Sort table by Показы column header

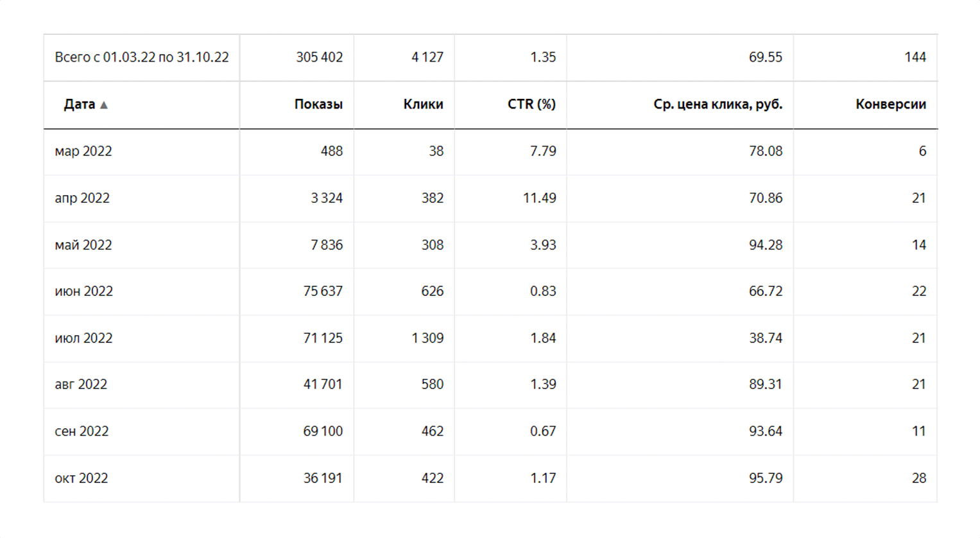[318, 104]
